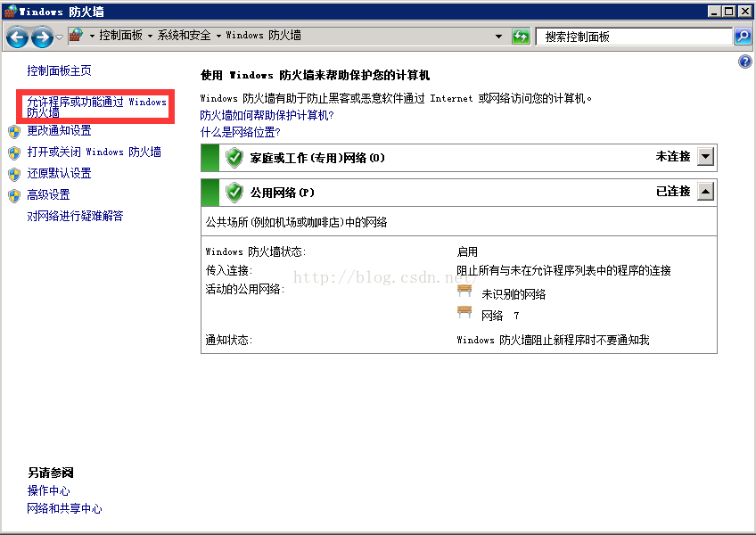Open the address bar history dropdown
Screen dimensions: 756x535
coord(498,37)
